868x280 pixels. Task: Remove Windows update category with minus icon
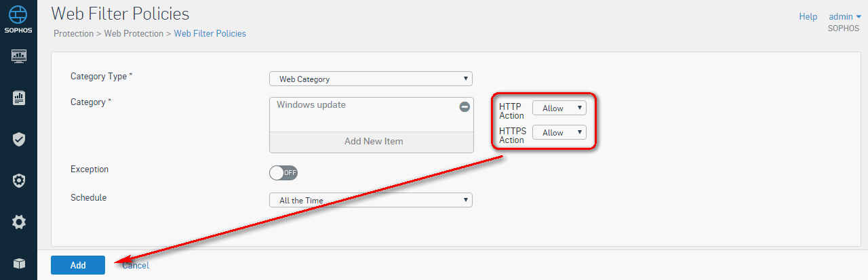(465, 106)
